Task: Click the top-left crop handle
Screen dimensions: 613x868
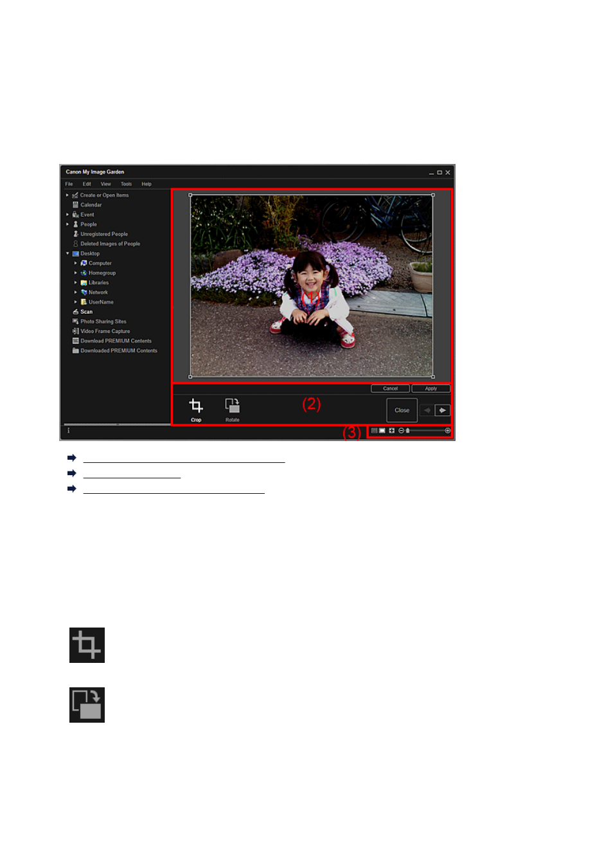Action: coord(190,195)
